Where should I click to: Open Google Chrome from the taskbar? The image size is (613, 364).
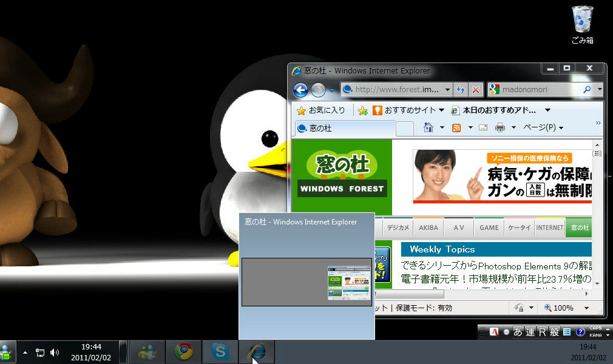point(183,352)
